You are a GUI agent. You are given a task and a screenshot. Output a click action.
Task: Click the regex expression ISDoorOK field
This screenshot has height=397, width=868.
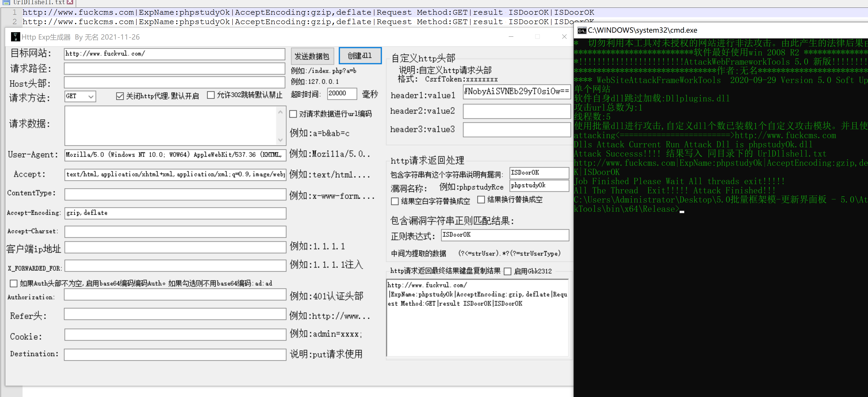click(504, 235)
